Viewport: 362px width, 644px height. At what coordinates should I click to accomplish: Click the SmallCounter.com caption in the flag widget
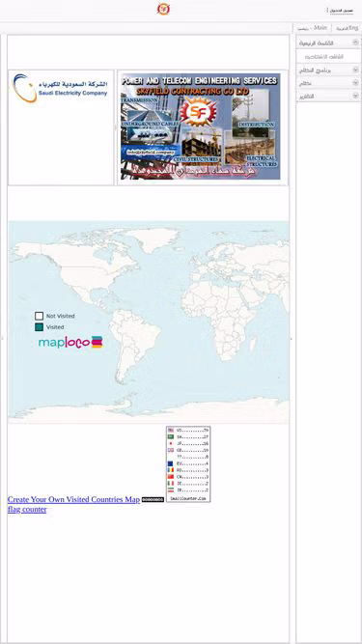pos(188,498)
